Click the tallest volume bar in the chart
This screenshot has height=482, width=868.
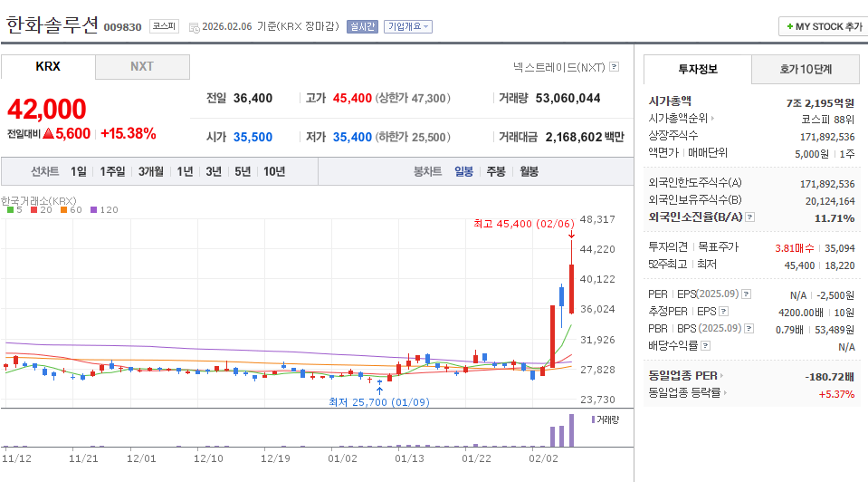coord(572,430)
